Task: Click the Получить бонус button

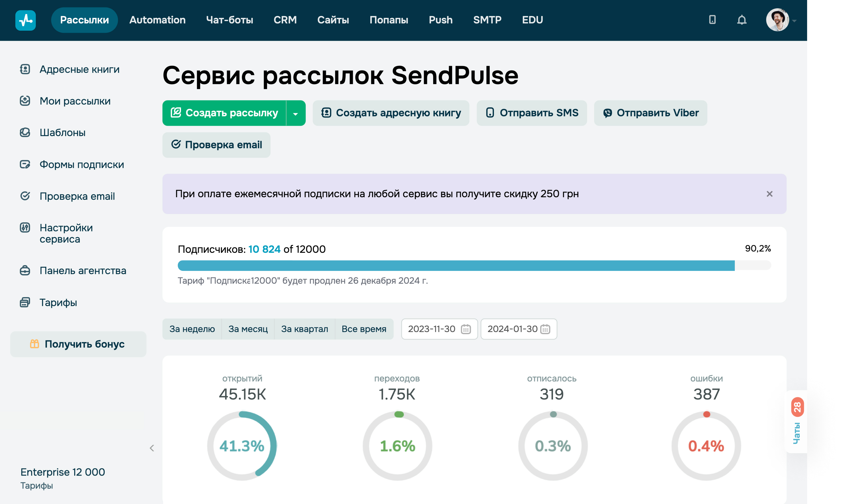Action: click(x=78, y=344)
